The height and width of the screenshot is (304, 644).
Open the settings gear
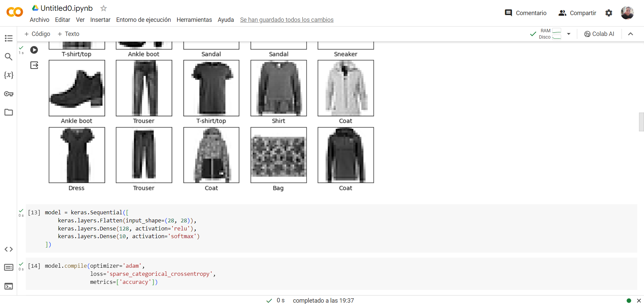(609, 13)
